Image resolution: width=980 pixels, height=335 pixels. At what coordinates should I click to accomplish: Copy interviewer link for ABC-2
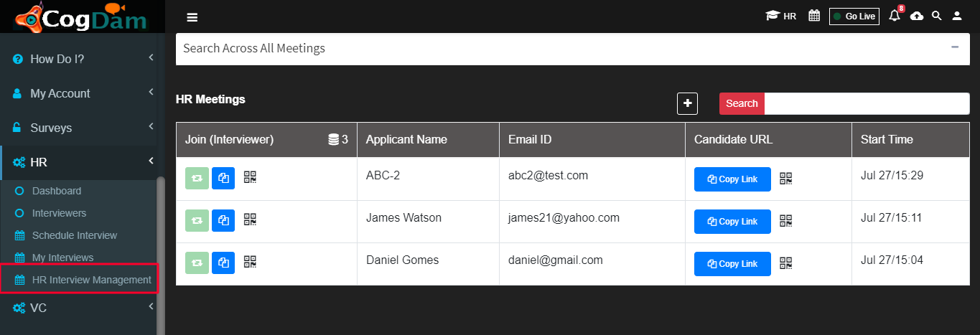coord(223,179)
